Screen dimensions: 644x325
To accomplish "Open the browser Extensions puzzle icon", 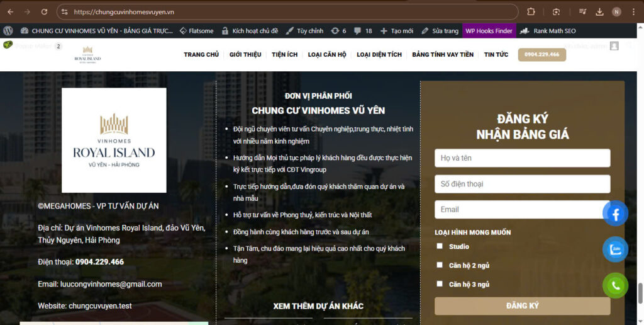I will pos(531,12).
